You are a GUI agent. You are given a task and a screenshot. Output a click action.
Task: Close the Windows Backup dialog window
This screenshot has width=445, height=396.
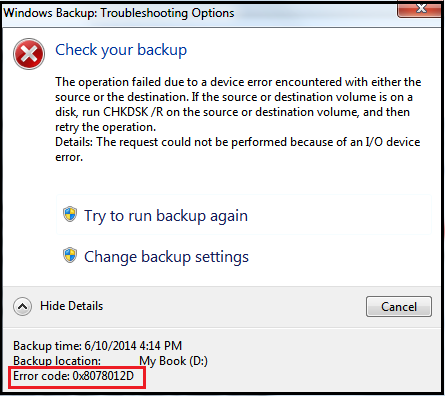click(x=421, y=8)
